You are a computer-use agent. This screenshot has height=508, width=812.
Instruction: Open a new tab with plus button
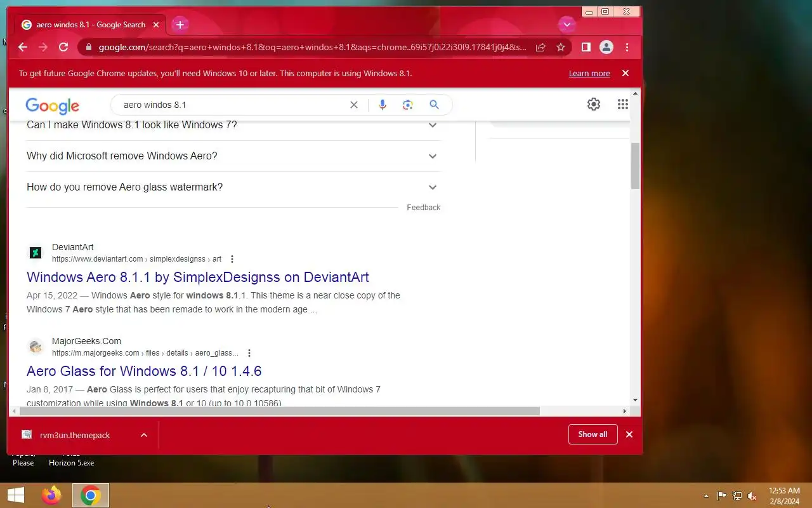[x=180, y=25]
